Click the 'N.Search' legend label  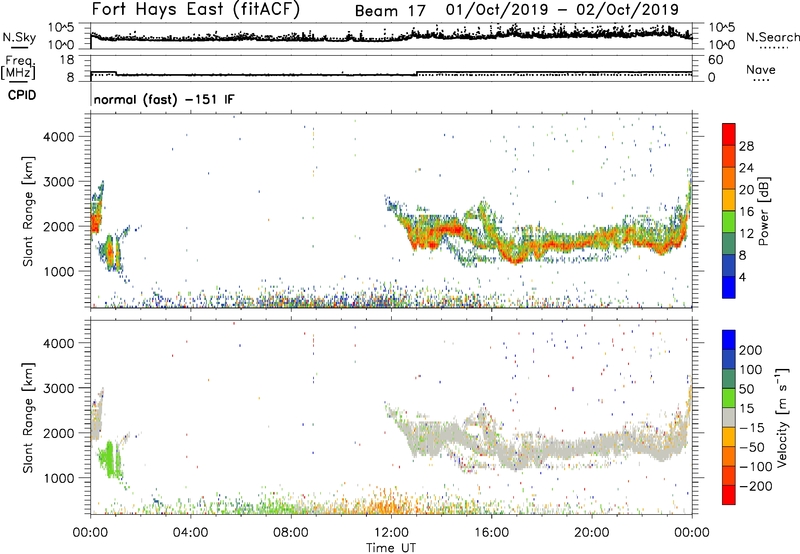[x=772, y=37]
